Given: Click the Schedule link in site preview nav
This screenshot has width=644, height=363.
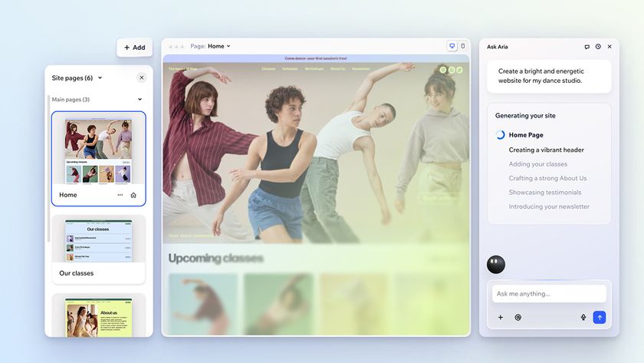Looking at the screenshot, I should (290, 69).
